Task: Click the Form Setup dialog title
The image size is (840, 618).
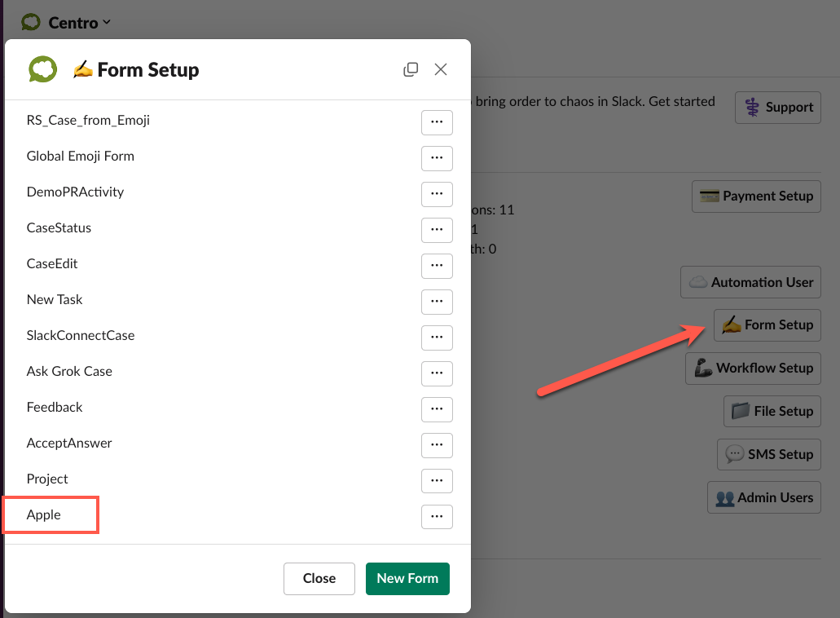Action: click(136, 70)
